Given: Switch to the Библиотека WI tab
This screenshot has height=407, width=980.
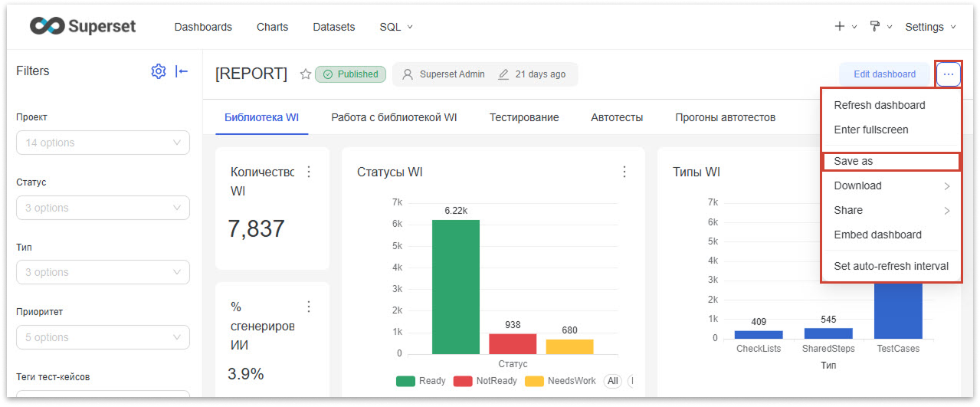Looking at the screenshot, I should [261, 117].
